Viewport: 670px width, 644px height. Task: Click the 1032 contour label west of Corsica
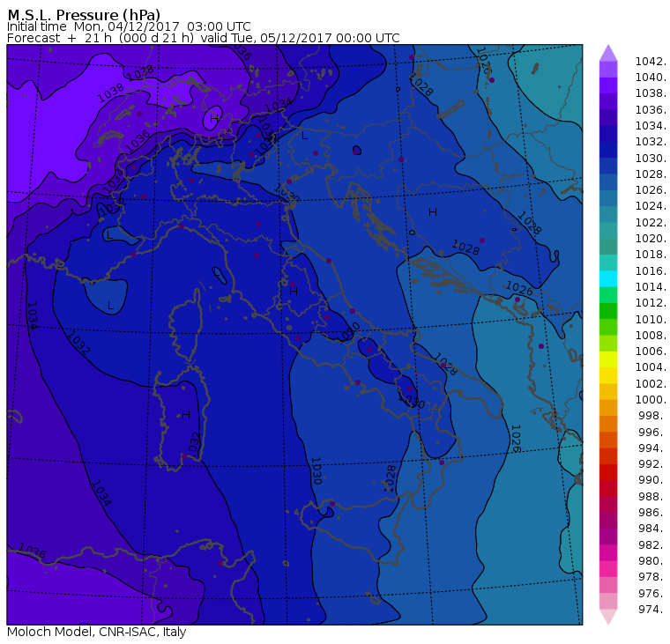pyautogui.click(x=78, y=344)
